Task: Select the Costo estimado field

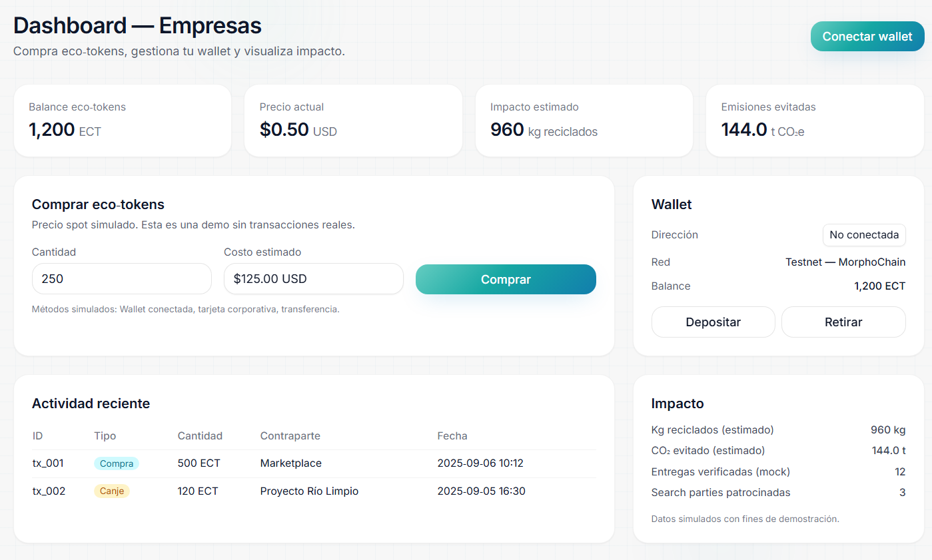Action: (314, 278)
